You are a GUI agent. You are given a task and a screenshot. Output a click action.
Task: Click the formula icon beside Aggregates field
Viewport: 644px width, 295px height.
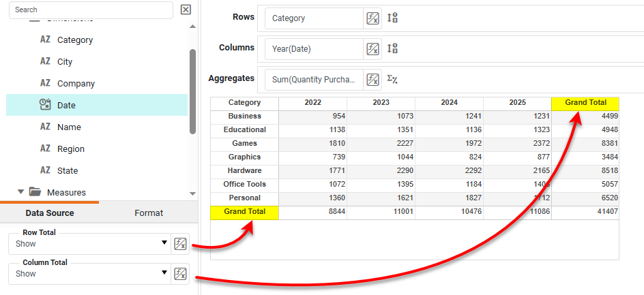coord(372,79)
